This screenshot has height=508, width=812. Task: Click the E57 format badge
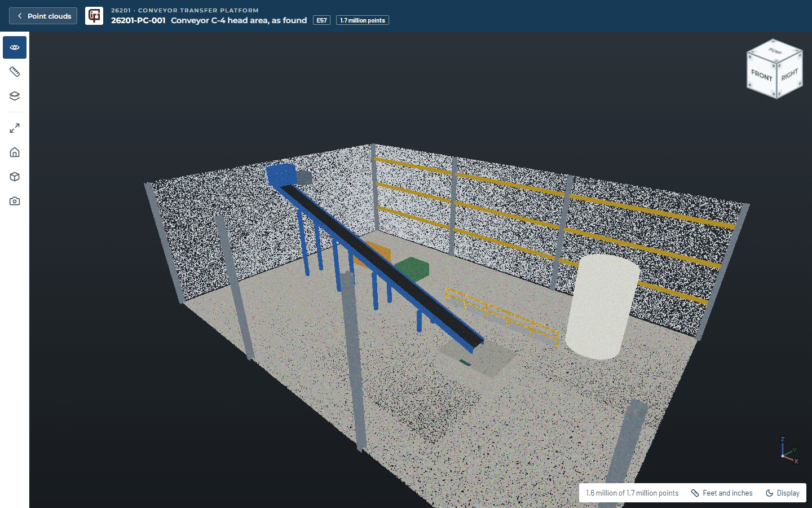point(321,20)
